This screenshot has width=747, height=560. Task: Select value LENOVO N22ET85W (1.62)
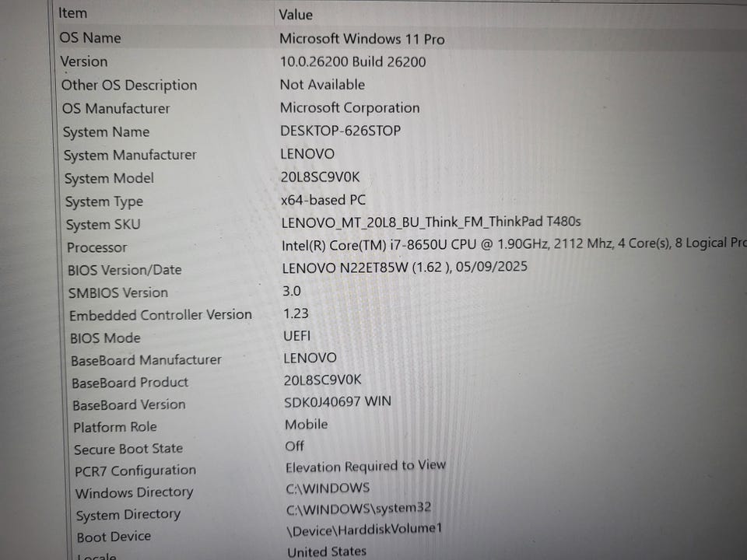405,267
